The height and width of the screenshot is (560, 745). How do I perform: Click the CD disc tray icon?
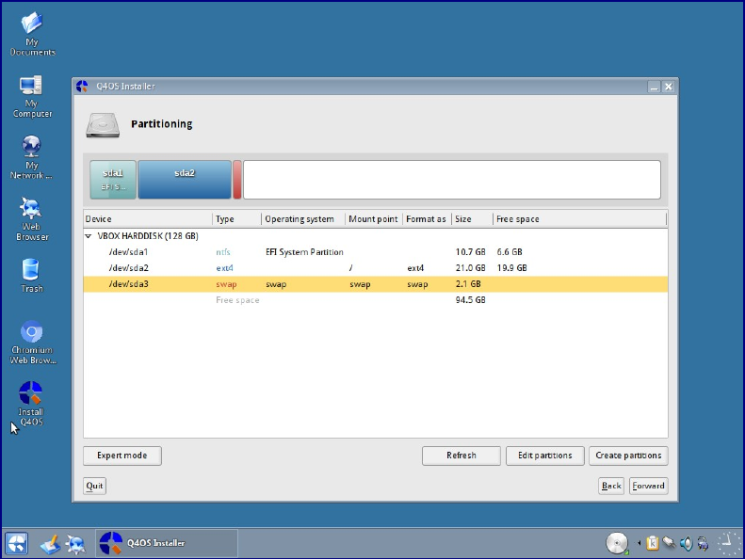pyautogui.click(x=617, y=543)
